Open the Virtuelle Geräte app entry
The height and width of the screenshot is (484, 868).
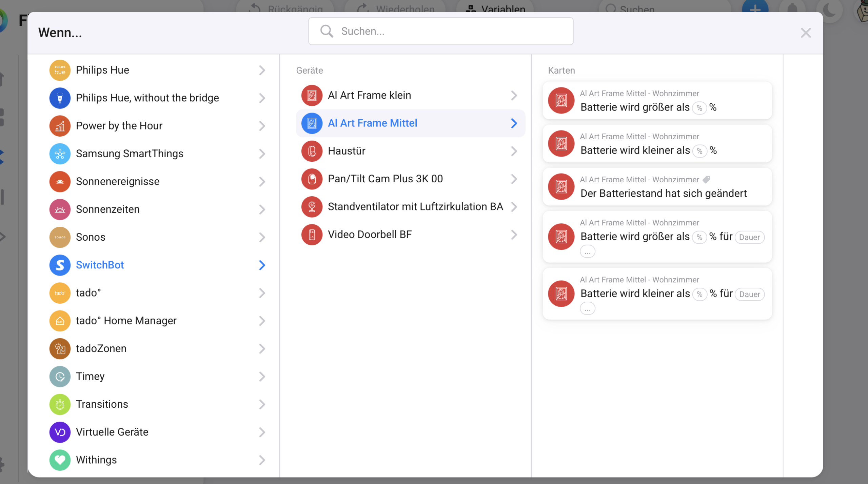(158, 432)
